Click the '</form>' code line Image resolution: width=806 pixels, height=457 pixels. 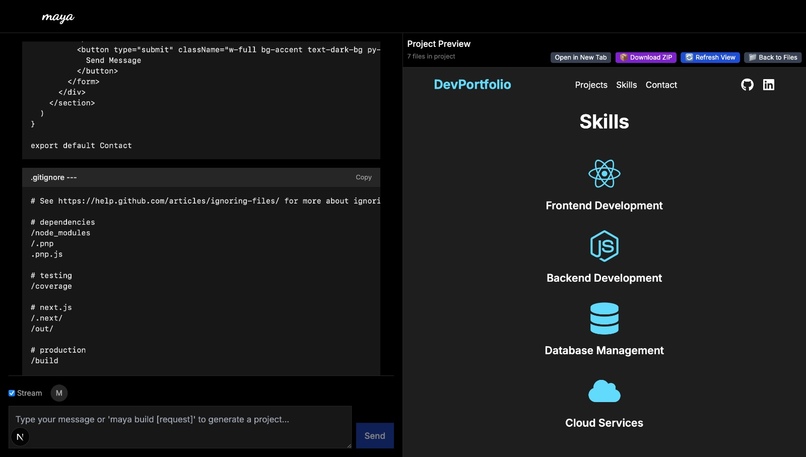point(83,82)
